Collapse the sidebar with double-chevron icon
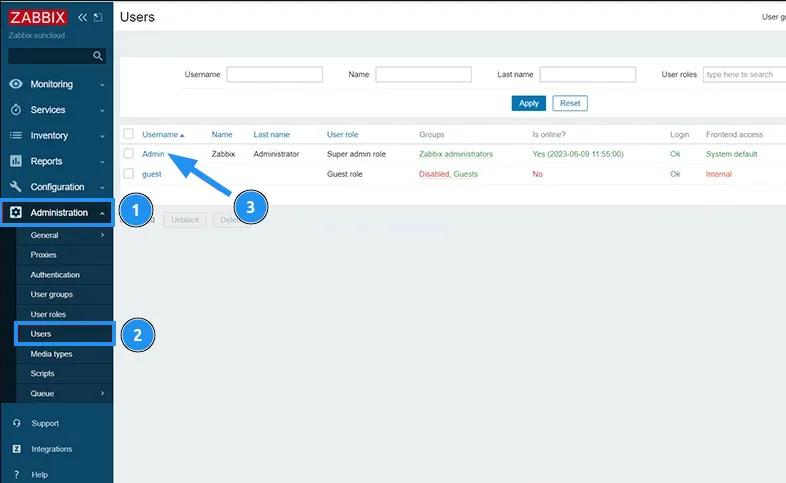The image size is (786, 483). tap(82, 18)
